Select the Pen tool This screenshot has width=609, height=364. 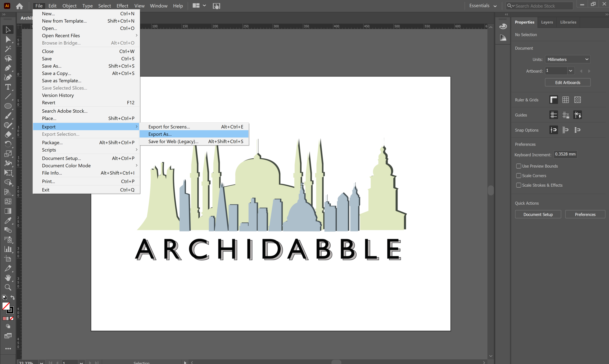(8, 68)
